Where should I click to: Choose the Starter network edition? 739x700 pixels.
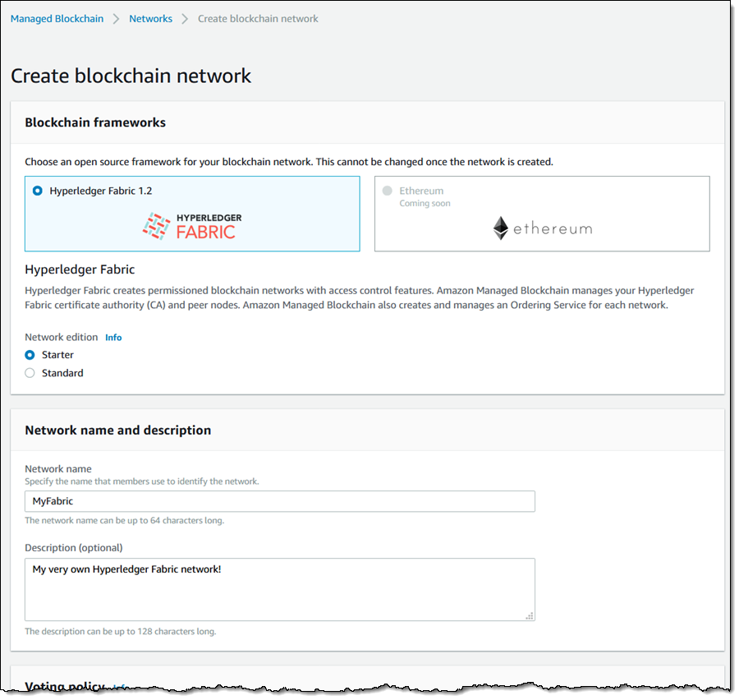(30, 355)
